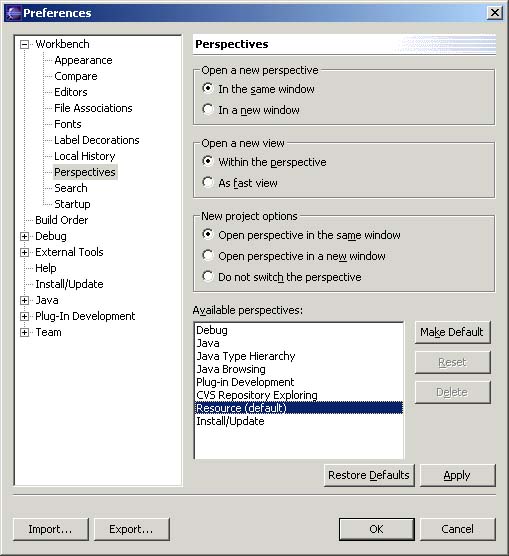Click the Eclipse icon in the title bar
Viewport: 509px width, 556px height.
tap(13, 13)
